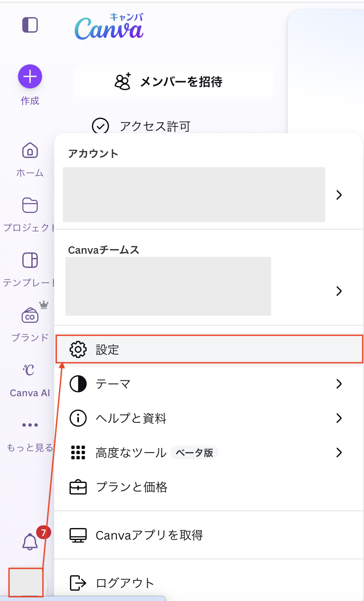The height and width of the screenshot is (601, 364).
Task: Click アクセス許可 with check icon
Action: click(x=141, y=126)
